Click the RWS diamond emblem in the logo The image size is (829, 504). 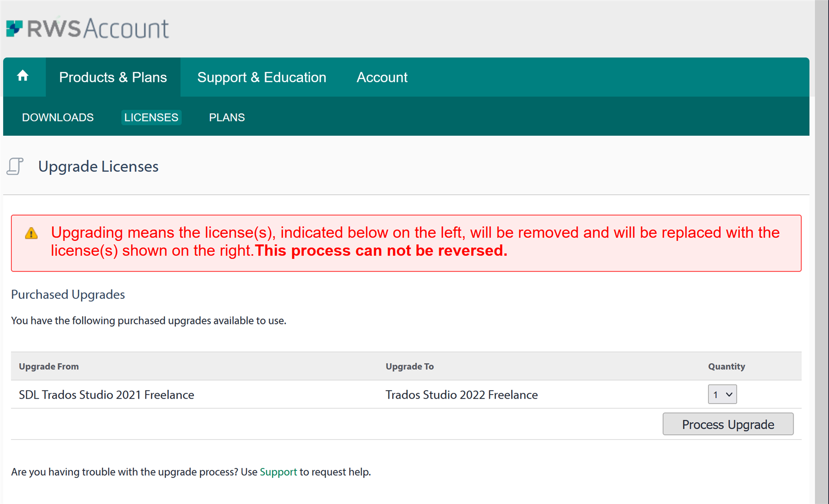pos(14,28)
